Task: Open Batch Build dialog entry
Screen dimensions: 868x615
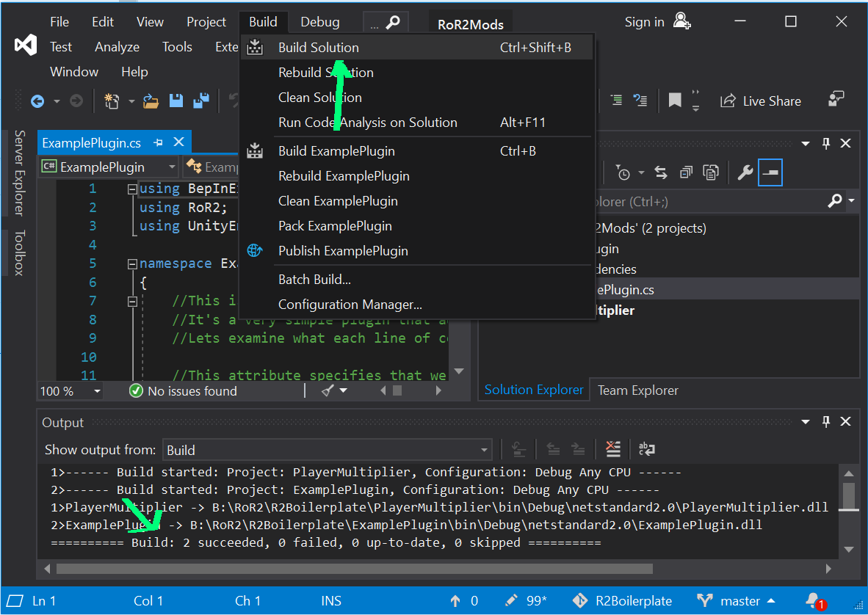Action: pos(417,280)
